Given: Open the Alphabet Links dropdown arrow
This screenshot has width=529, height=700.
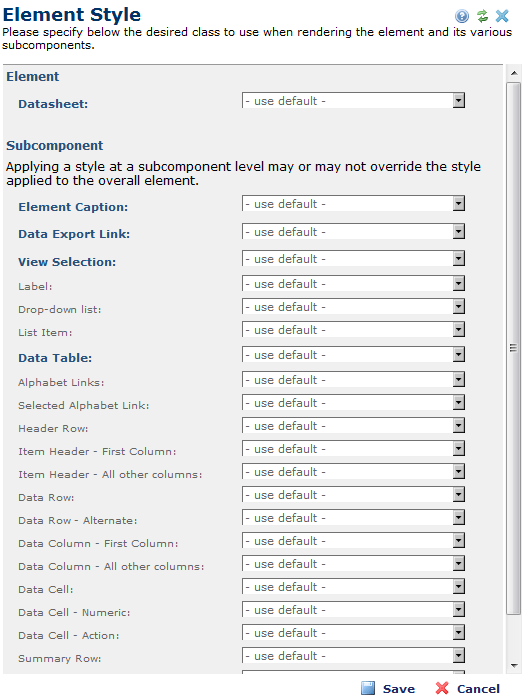Looking at the screenshot, I should pos(458,379).
